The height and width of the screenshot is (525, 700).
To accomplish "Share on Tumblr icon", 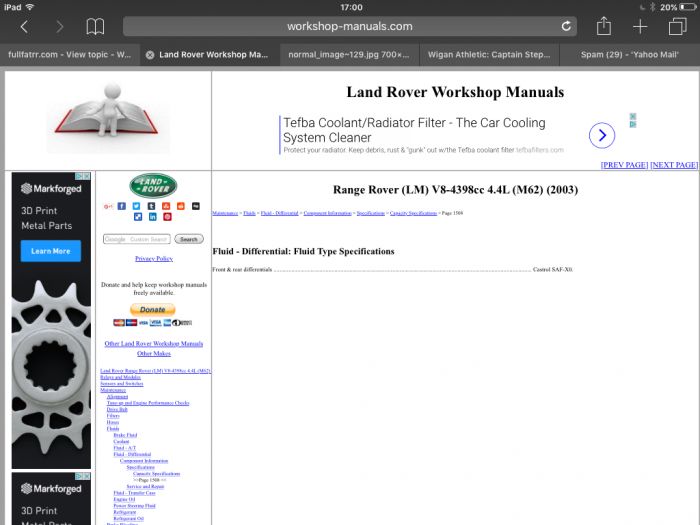I will [151, 206].
